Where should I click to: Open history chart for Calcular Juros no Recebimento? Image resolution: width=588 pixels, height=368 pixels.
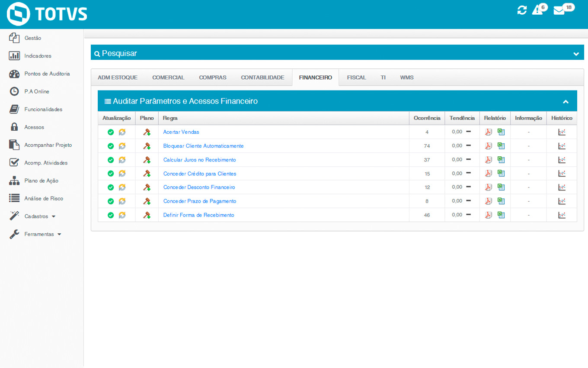point(562,160)
